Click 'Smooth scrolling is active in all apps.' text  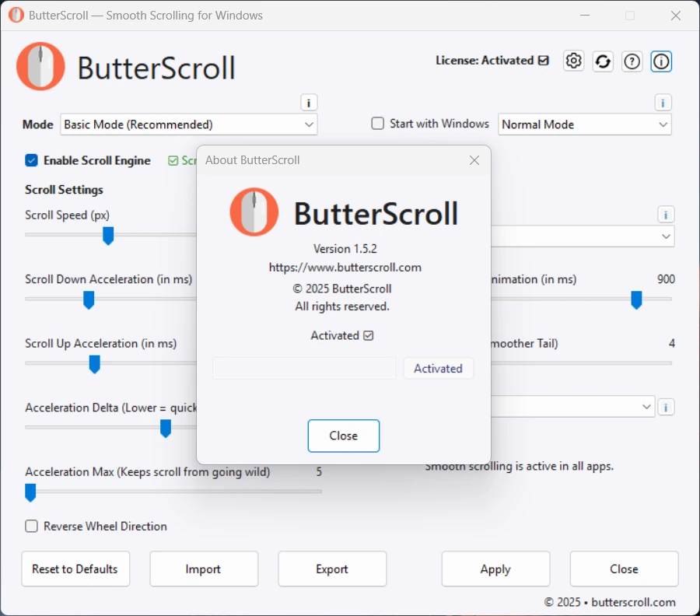pos(520,467)
